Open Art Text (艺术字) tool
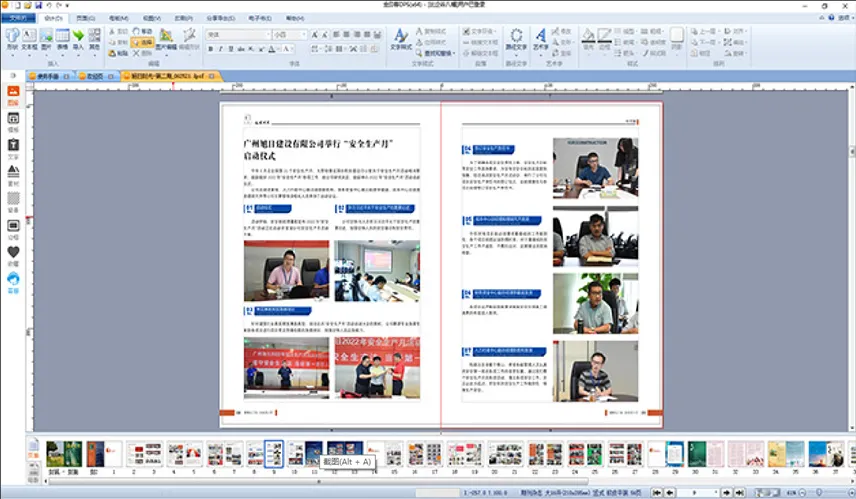The image size is (856, 499). click(x=541, y=39)
